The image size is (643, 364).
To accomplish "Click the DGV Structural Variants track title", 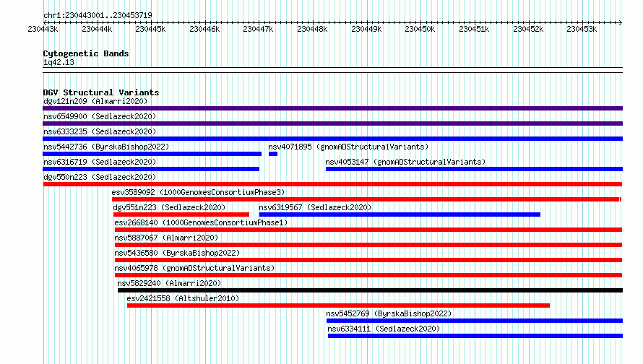I will 101,92.
